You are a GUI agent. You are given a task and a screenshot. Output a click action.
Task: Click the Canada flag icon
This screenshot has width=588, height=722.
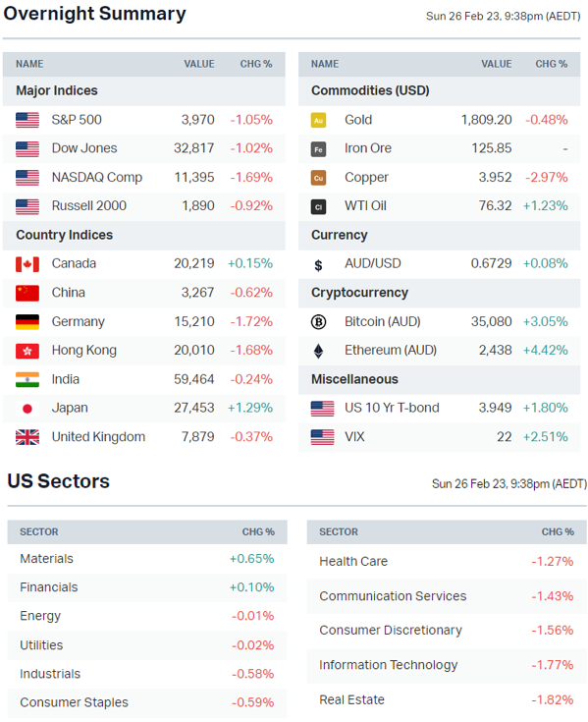click(x=27, y=264)
